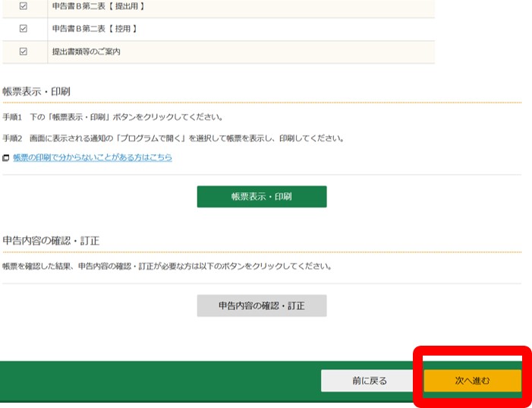Click the 提出書類等のご案内 row text
Screen dimensions: 532x408
click(x=86, y=52)
